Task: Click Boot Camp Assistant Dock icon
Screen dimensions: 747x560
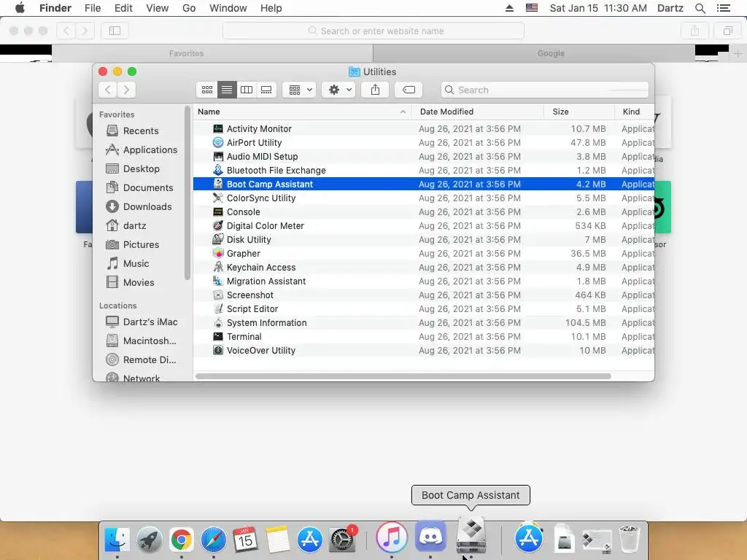Action: point(471,537)
